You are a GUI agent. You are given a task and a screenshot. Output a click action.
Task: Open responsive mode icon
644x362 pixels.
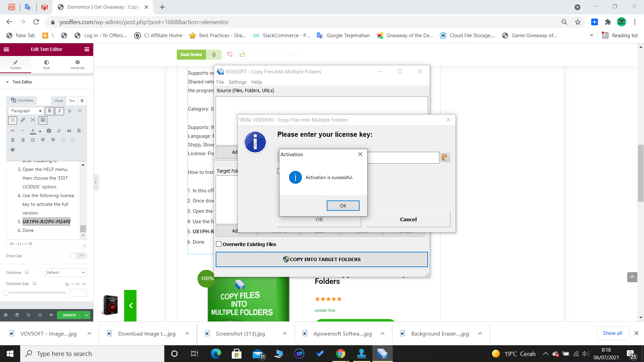[40, 315]
